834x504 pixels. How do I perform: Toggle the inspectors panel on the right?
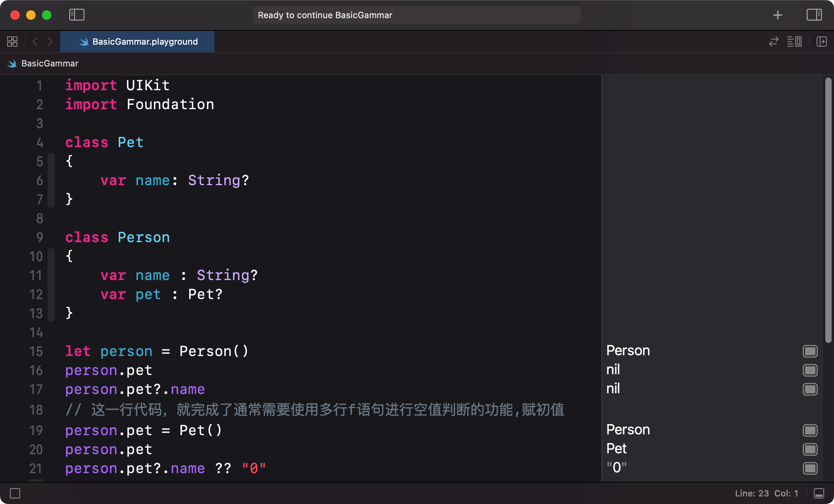click(x=814, y=15)
